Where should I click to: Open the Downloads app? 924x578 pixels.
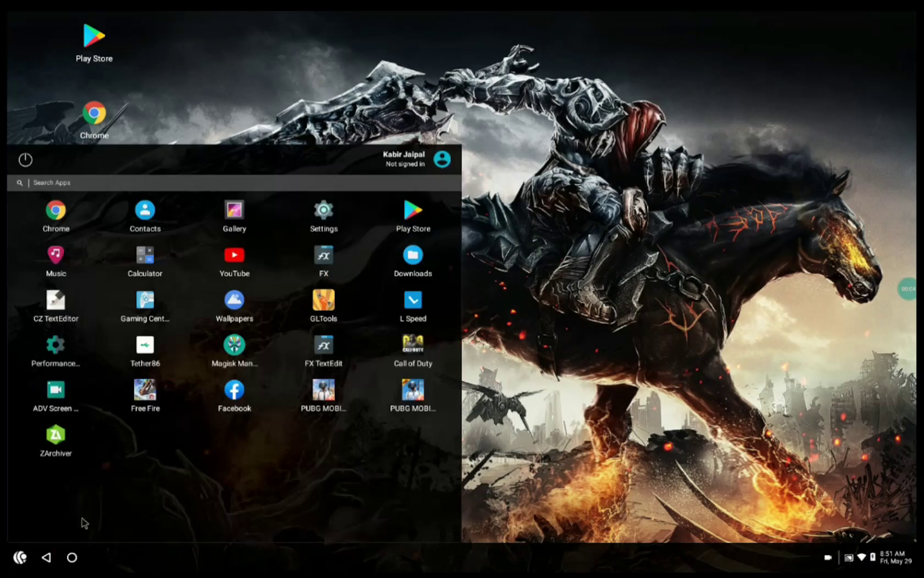pos(413,261)
